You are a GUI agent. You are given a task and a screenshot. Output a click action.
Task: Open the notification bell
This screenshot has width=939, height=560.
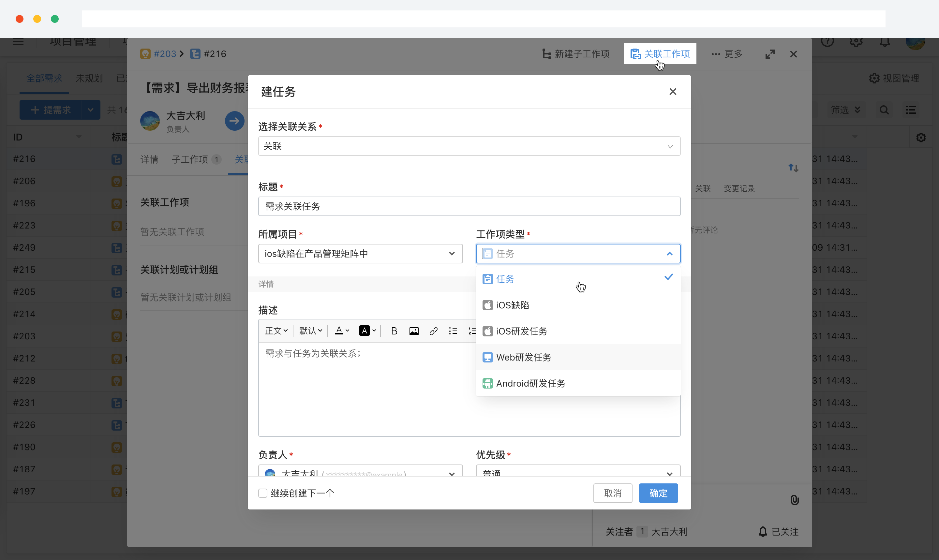(884, 42)
